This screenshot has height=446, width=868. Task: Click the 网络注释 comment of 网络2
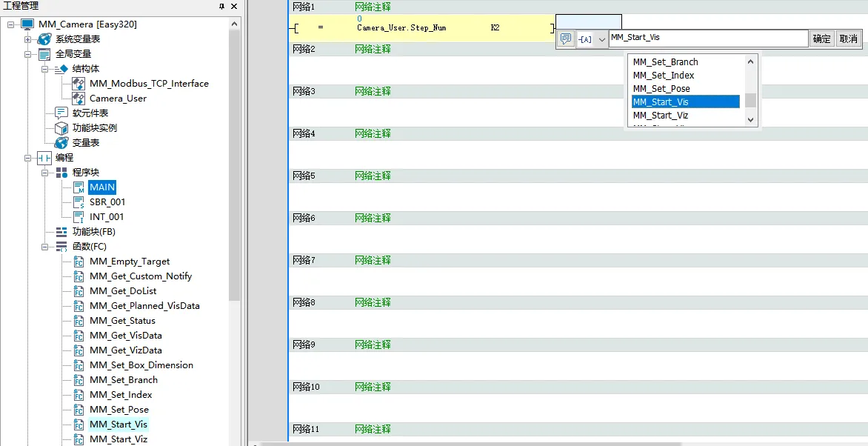click(373, 50)
